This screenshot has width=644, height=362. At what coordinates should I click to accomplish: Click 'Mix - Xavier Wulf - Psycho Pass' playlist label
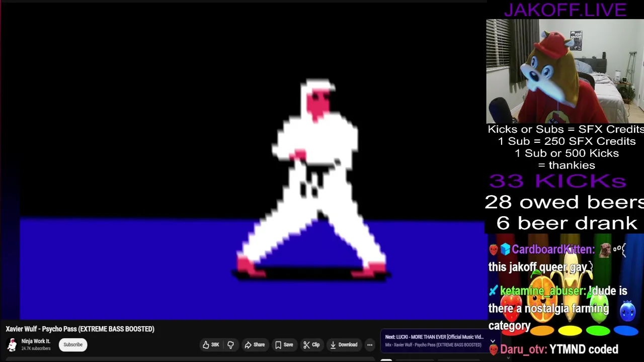point(433,345)
